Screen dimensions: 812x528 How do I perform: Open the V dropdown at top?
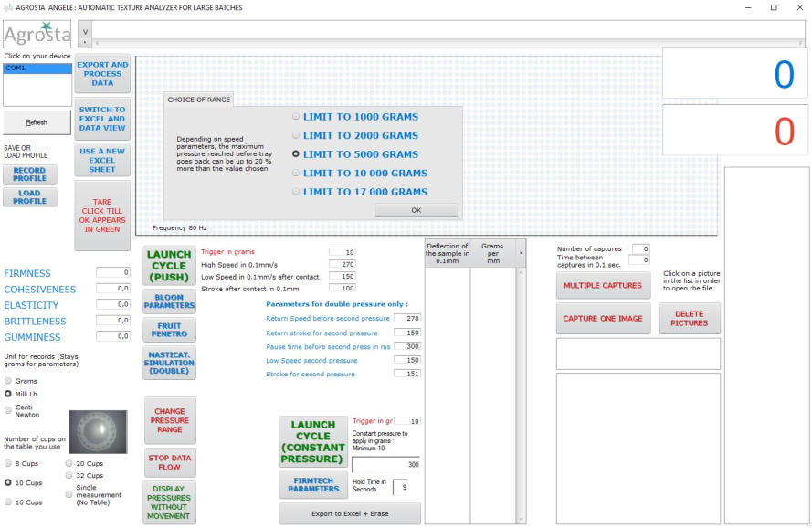coord(85,34)
